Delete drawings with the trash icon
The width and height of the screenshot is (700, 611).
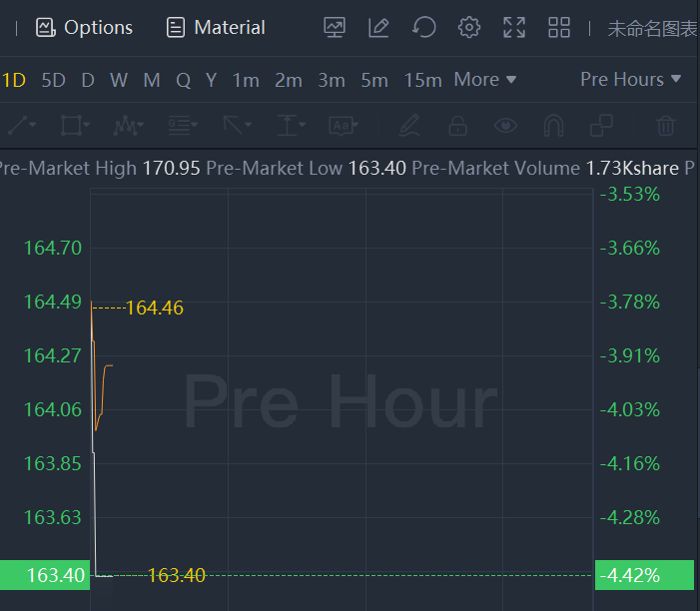[x=665, y=126]
